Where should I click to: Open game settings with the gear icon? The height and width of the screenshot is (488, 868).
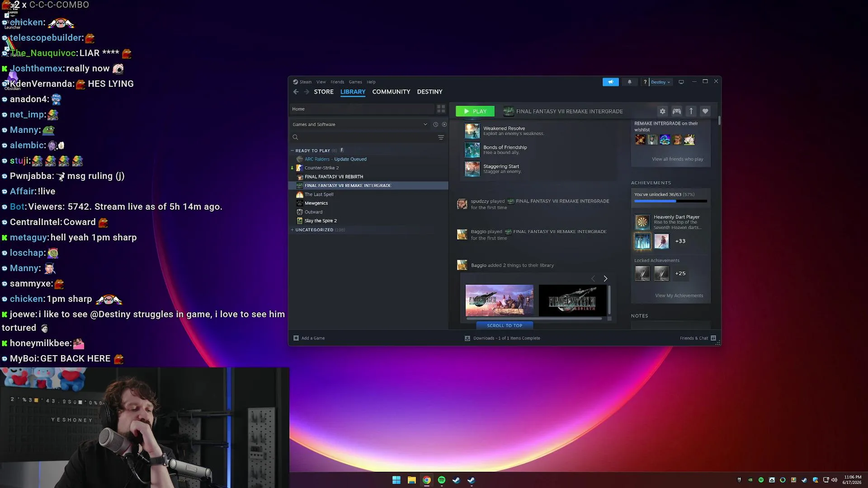coord(662,111)
